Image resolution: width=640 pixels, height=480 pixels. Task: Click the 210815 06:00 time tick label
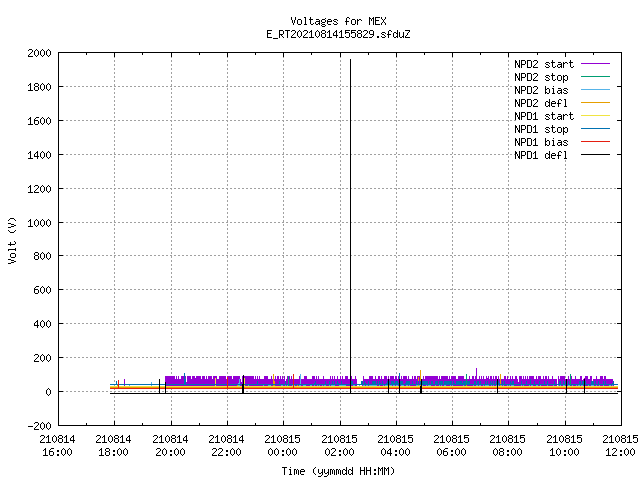click(451, 446)
